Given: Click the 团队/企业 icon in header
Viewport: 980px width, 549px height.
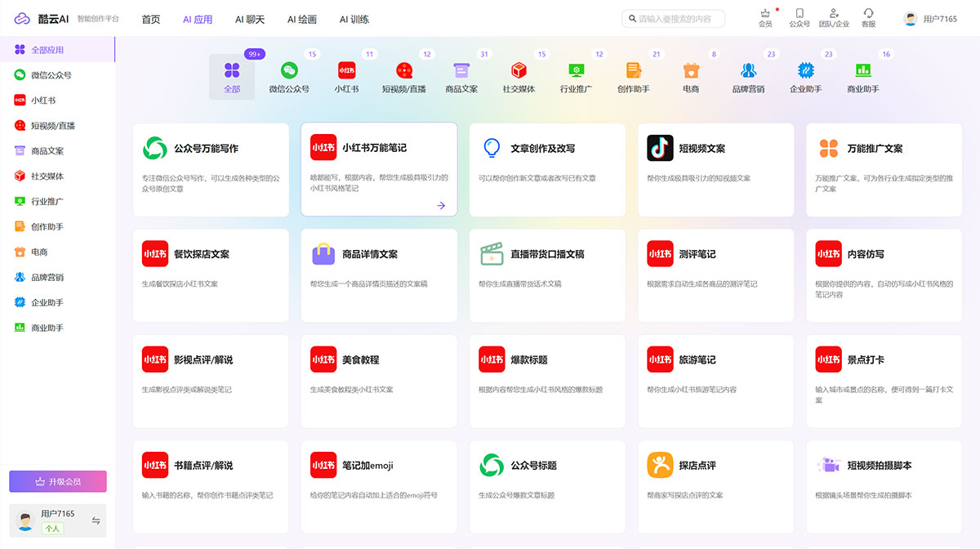Looking at the screenshot, I should (x=833, y=14).
